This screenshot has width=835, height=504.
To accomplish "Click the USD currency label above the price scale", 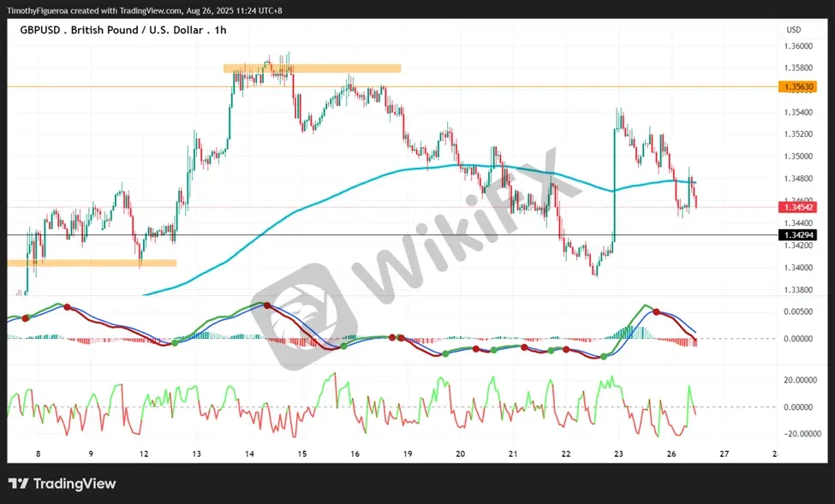I will [793, 30].
